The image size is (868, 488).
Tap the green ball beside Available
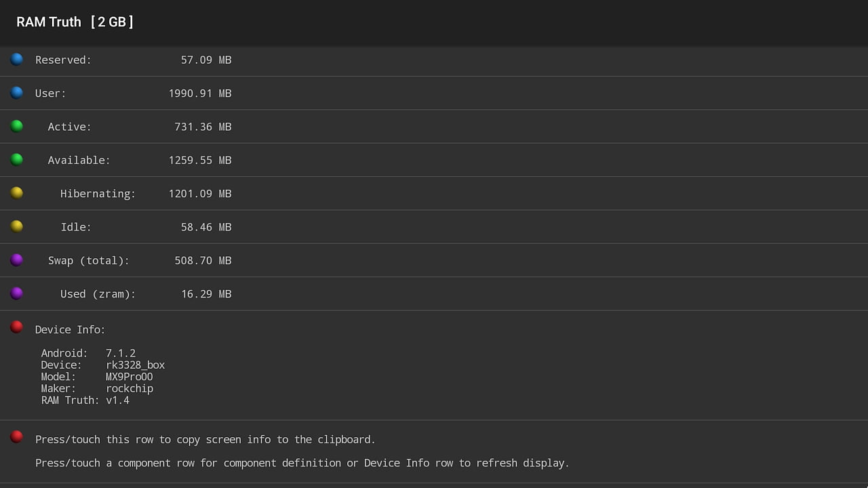point(17,160)
